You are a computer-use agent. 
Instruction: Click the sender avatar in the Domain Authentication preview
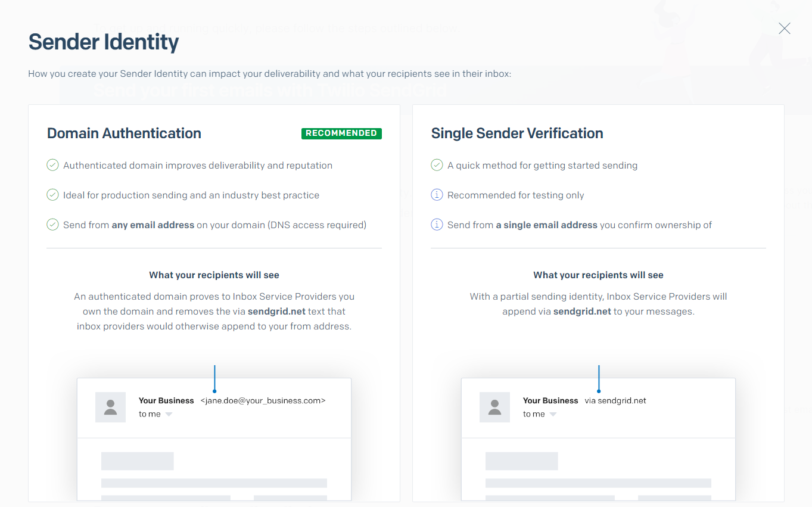tap(110, 407)
